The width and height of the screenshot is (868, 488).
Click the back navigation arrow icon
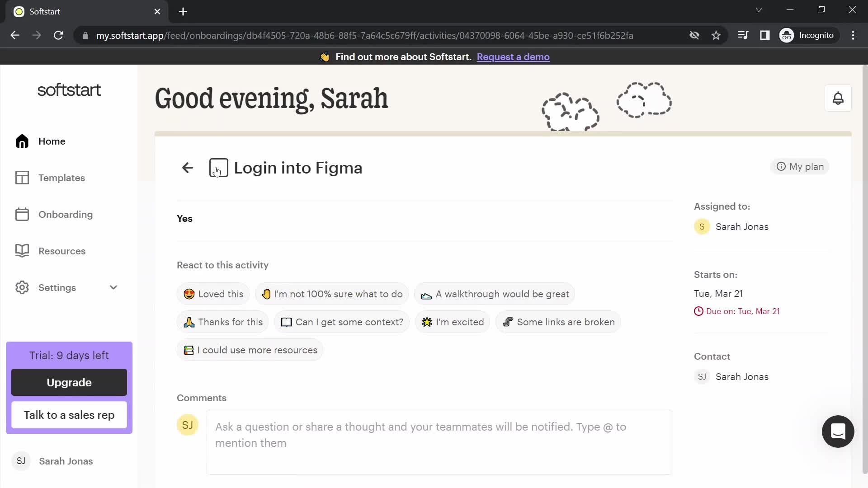188,168
